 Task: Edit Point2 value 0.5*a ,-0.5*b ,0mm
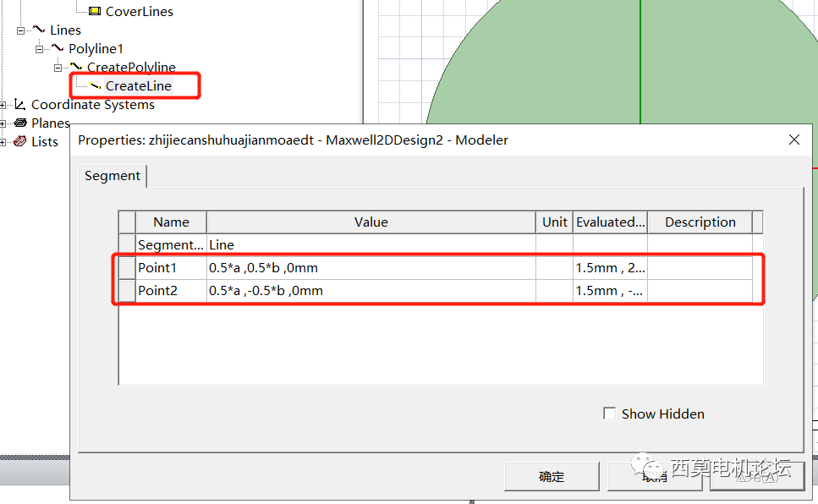[x=371, y=291]
